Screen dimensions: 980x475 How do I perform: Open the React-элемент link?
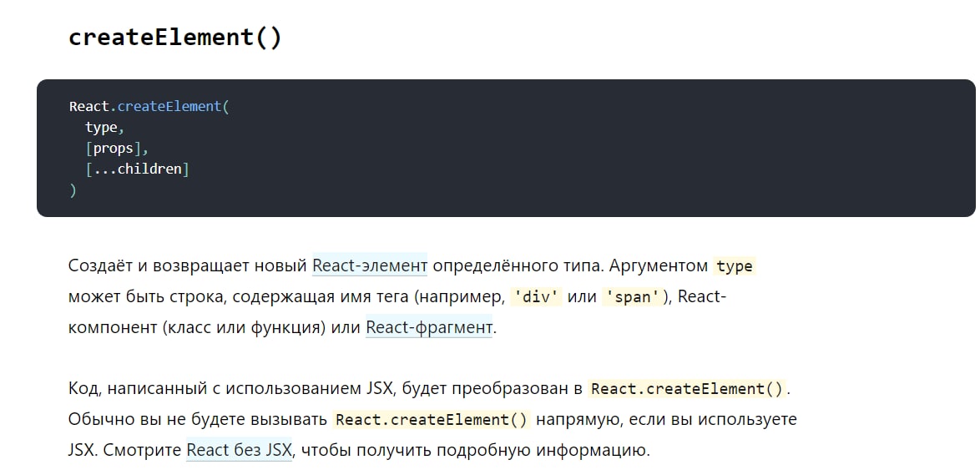370,266
